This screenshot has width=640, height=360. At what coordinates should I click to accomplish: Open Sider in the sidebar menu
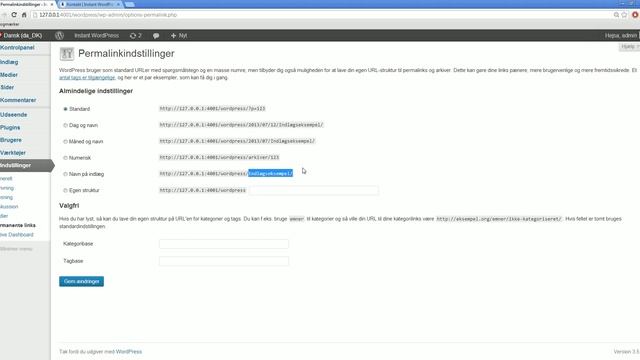click(7, 87)
